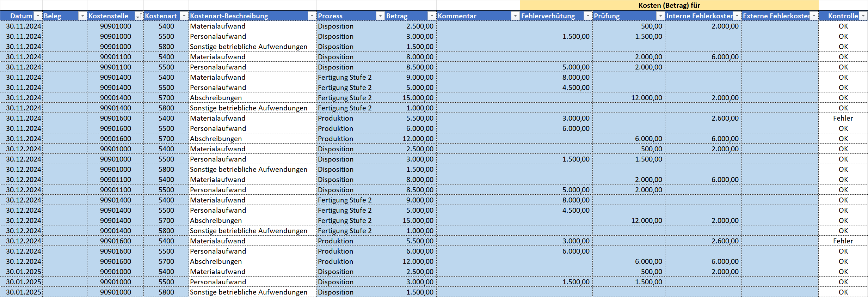Click Kostenstelle 90901600 in 30.12.2024 Personalaufwand row
This screenshot has width=868, height=297.
coord(115,251)
